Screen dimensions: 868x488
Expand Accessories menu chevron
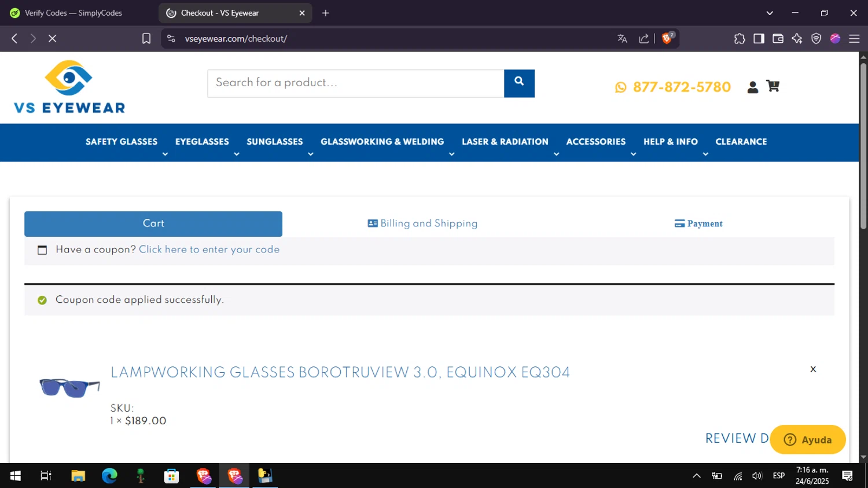pyautogui.click(x=633, y=154)
